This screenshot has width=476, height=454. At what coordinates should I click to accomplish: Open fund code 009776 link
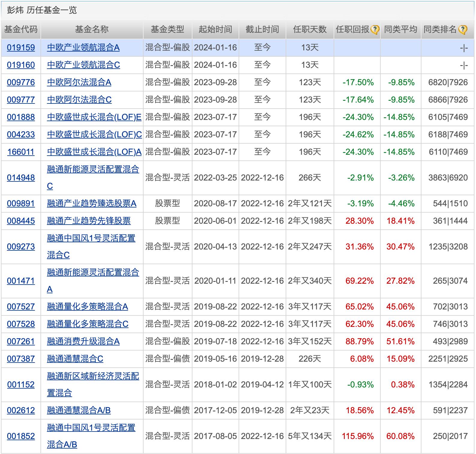[21, 82]
